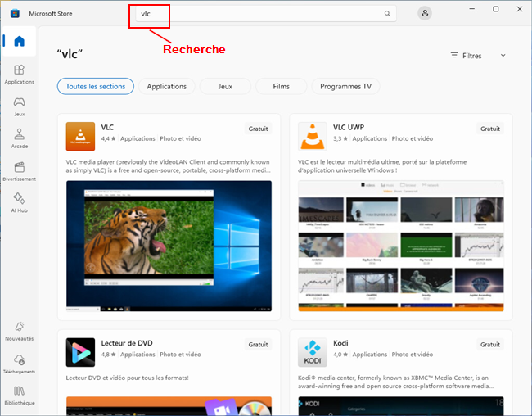Open the Applications section in sidebar
The width and height of the screenshot is (532, 416).
(20, 75)
